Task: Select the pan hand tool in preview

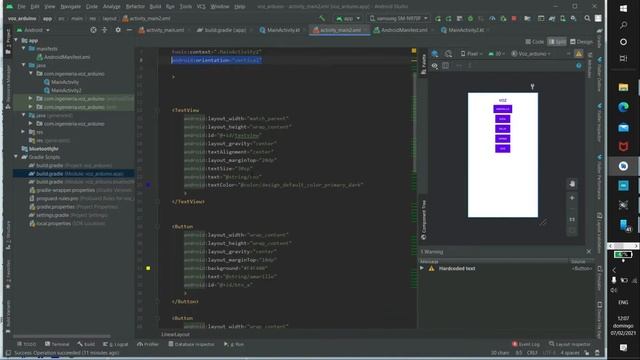Action: click(x=572, y=184)
